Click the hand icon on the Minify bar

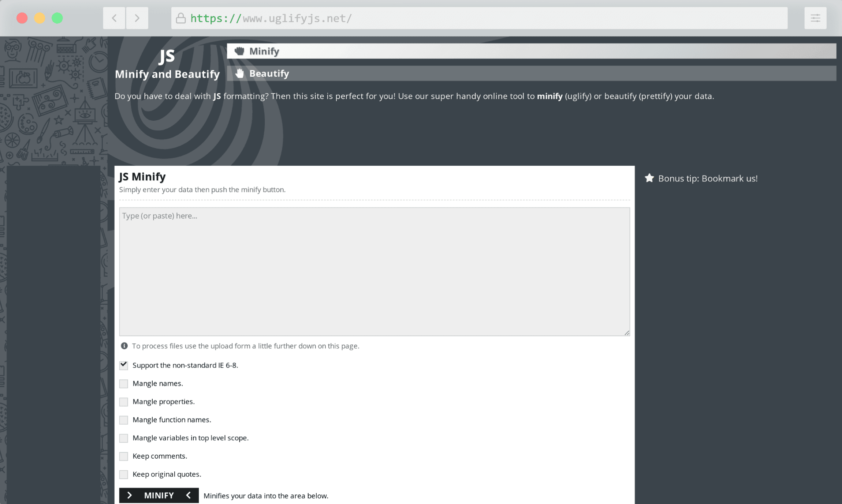[239, 51]
